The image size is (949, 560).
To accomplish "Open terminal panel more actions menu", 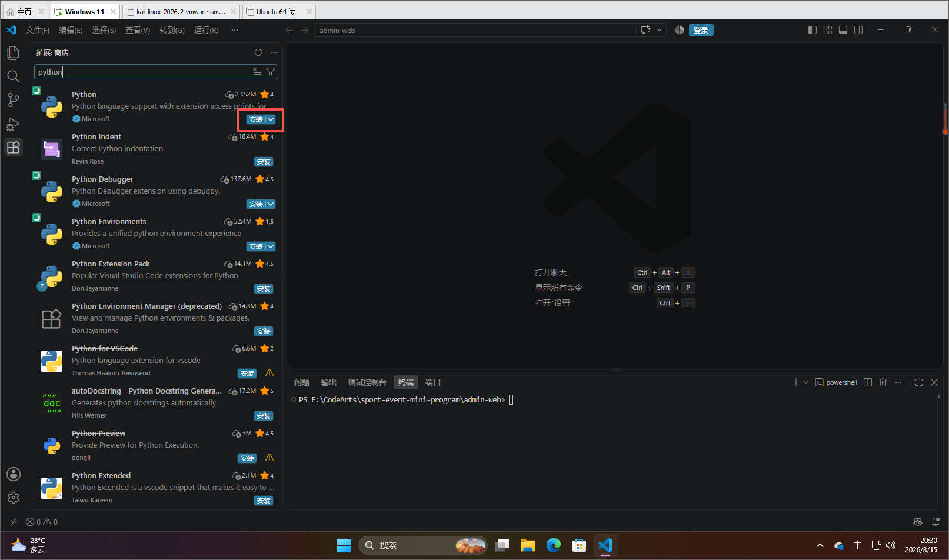I will (x=898, y=382).
